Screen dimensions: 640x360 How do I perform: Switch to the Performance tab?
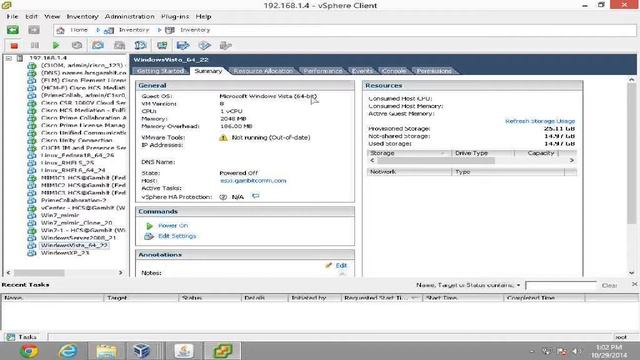322,71
